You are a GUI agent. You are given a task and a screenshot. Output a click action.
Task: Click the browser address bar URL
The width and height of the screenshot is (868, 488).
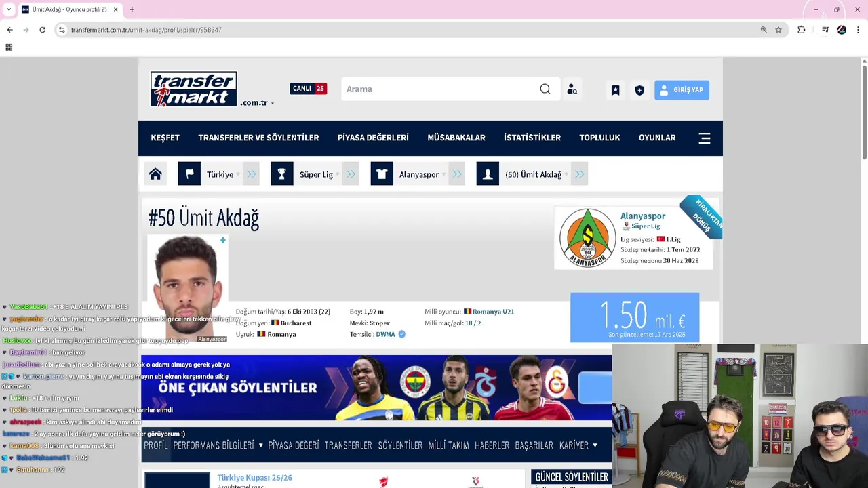[x=146, y=30]
